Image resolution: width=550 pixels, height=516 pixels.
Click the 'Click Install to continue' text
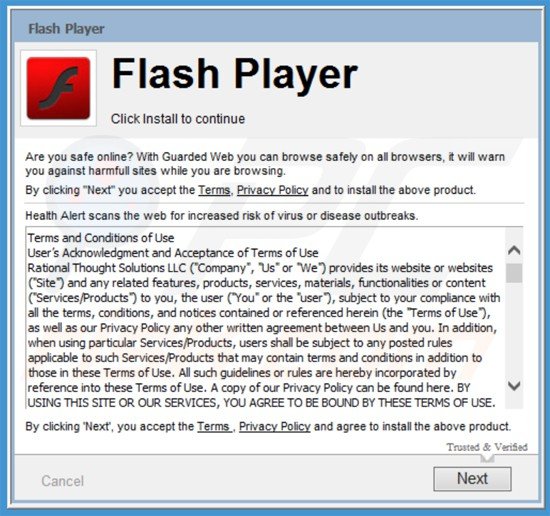178,119
